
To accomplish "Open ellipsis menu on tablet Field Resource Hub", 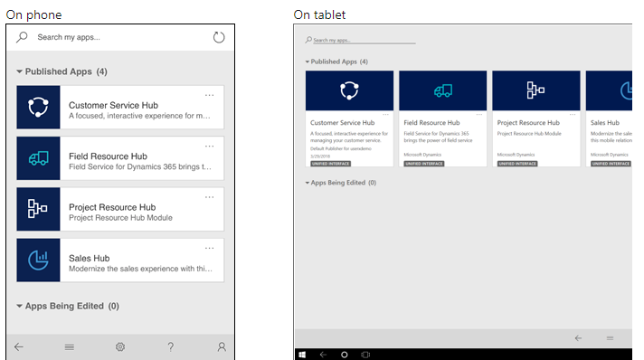I will [478, 114].
